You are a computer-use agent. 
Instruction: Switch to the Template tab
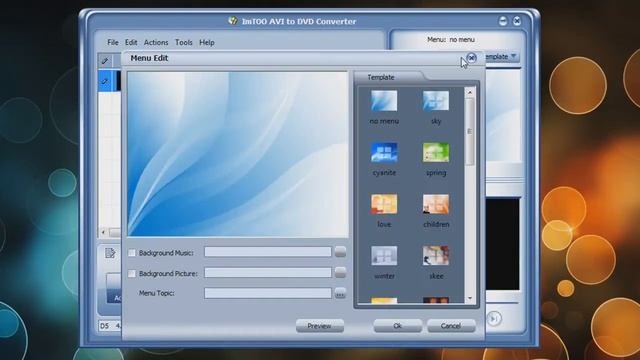[381, 77]
